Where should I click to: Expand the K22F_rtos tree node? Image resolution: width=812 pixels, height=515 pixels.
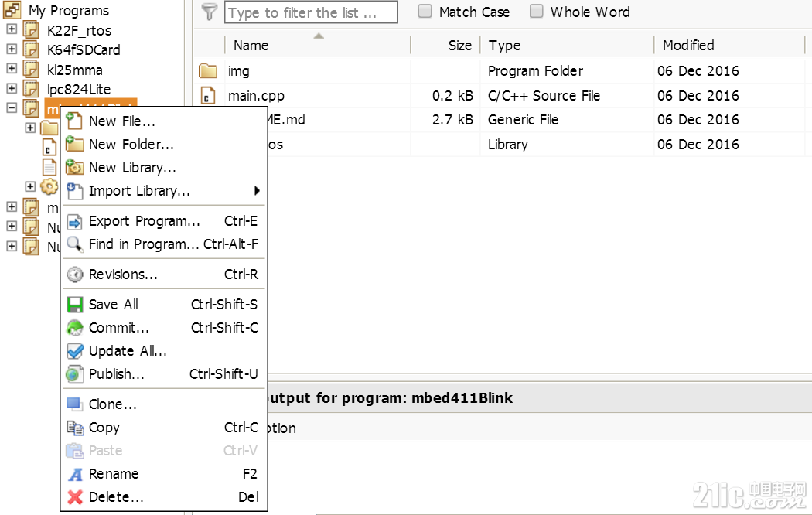coord(12,29)
